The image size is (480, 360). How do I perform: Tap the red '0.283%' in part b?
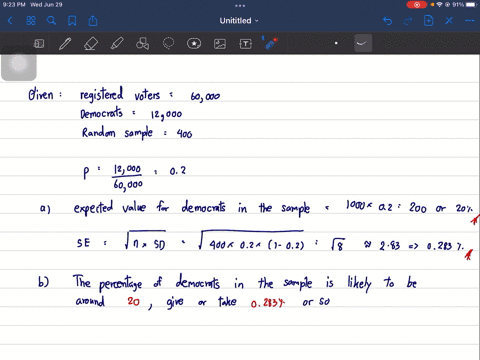[x=268, y=303]
